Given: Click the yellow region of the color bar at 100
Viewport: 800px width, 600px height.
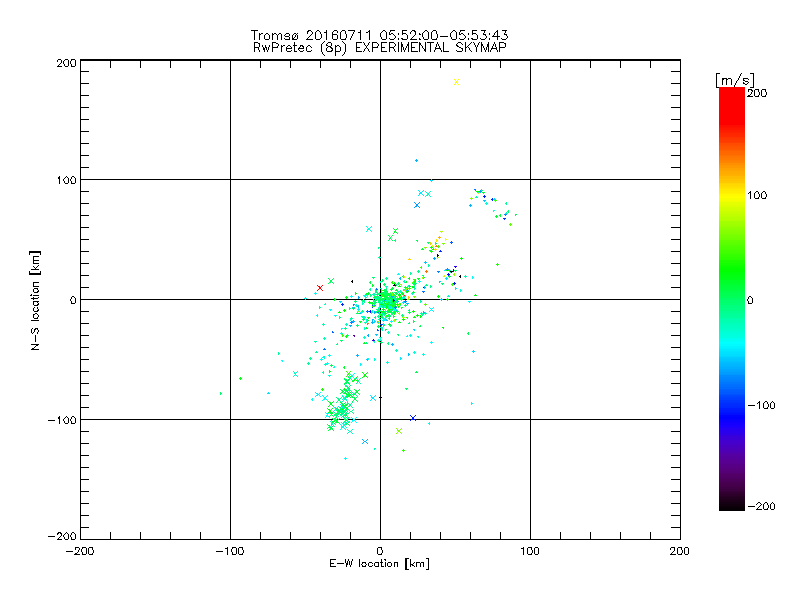Looking at the screenshot, I should (732, 195).
